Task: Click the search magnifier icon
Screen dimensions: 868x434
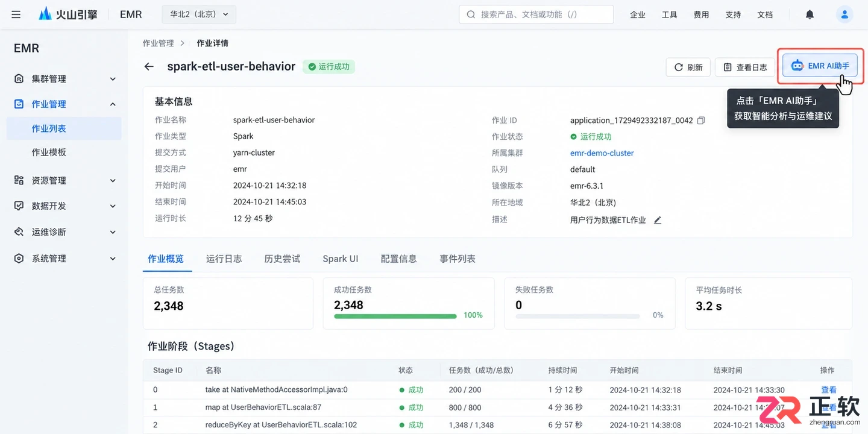Action: (x=471, y=14)
